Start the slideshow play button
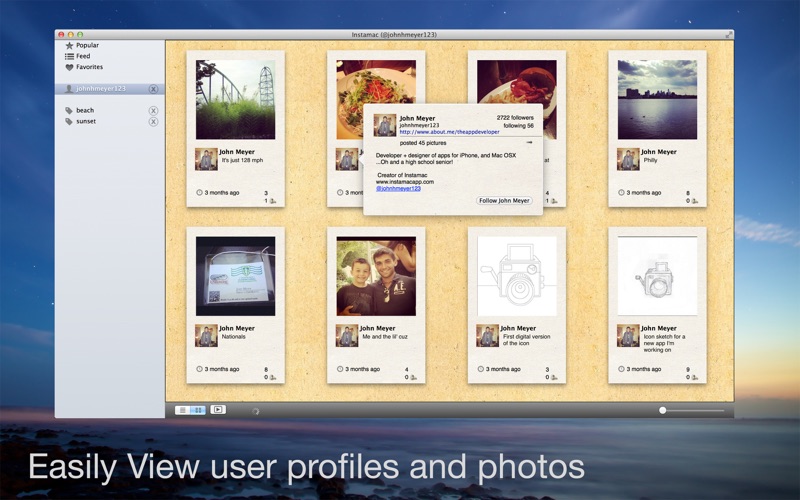This screenshot has height=500, width=800. 218,409
